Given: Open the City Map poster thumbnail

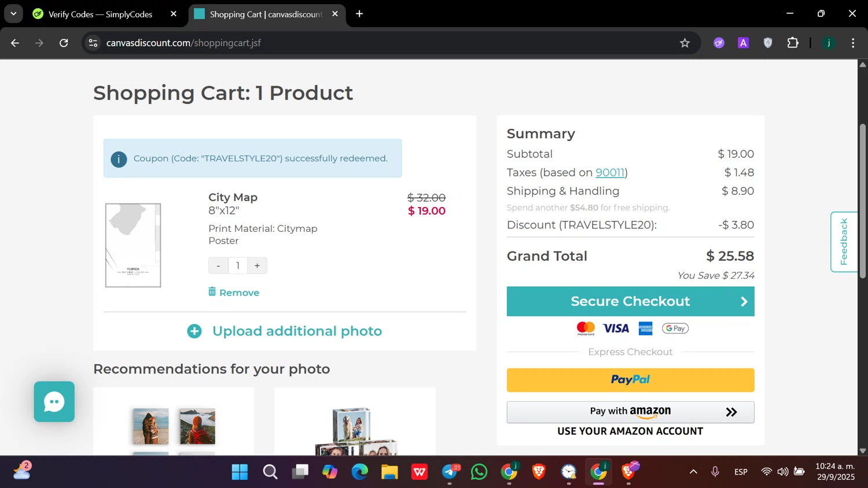Looking at the screenshot, I should [x=133, y=245].
